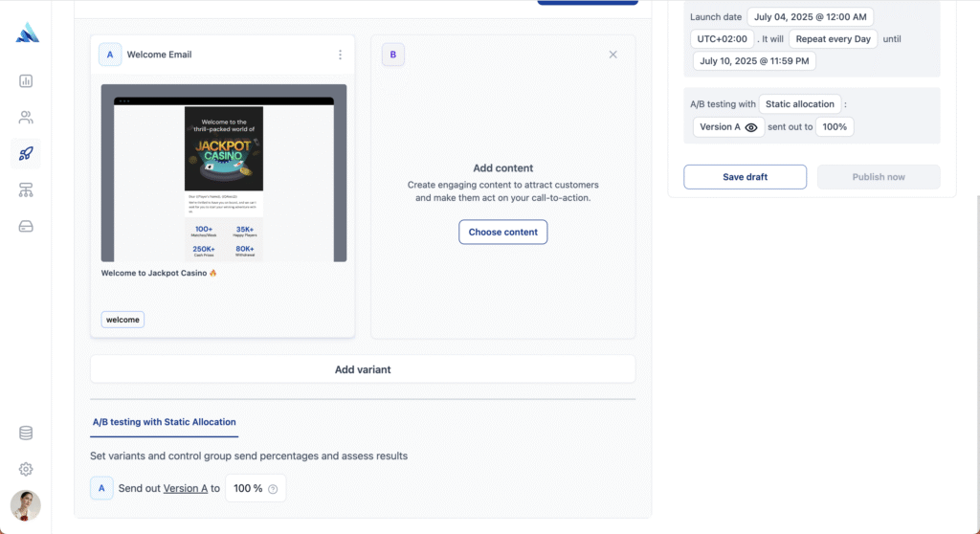Open the Jackpot Casino email thumbnail
Viewport: 980px width, 534px height.
224,173
